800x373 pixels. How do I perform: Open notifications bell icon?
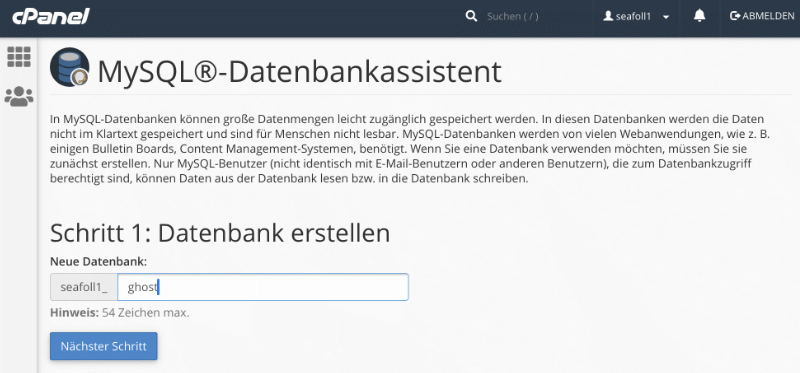point(699,16)
